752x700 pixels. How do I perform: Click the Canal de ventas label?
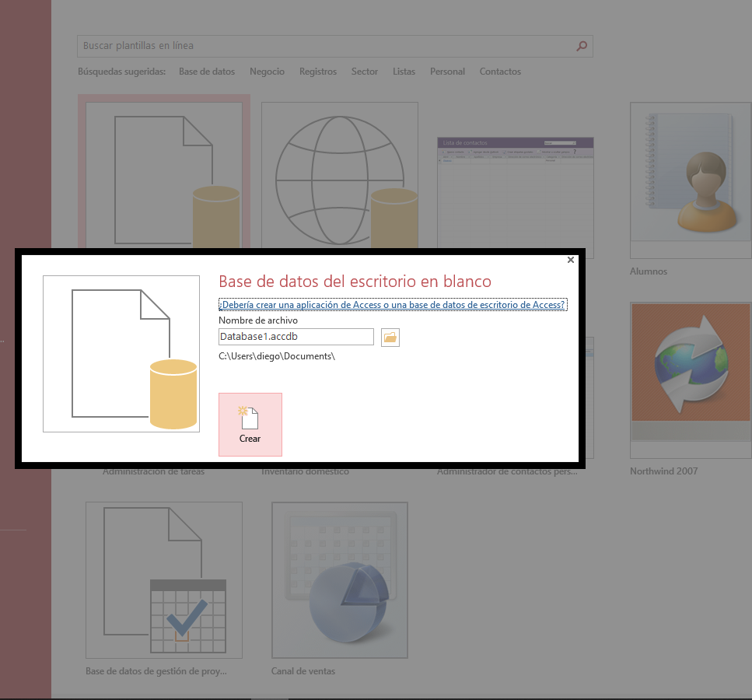coord(303,671)
